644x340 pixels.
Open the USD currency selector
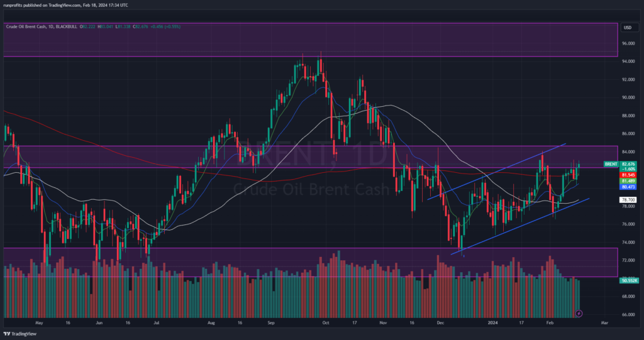627,28
